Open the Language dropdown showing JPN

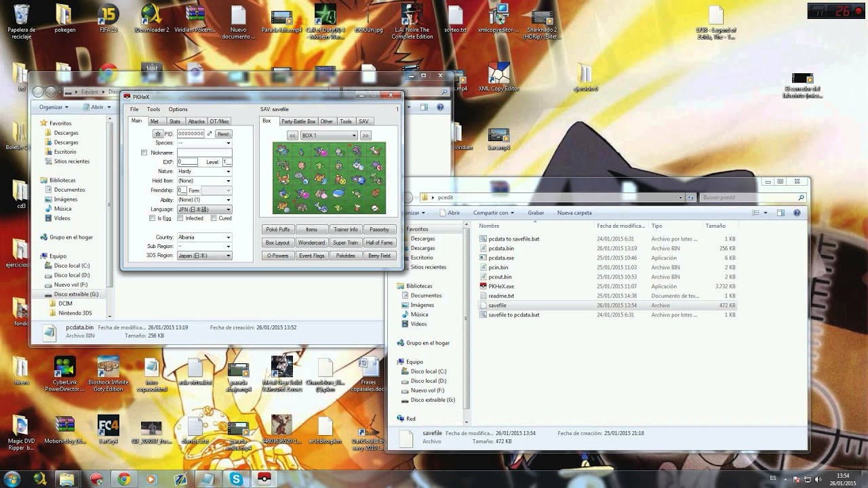204,209
